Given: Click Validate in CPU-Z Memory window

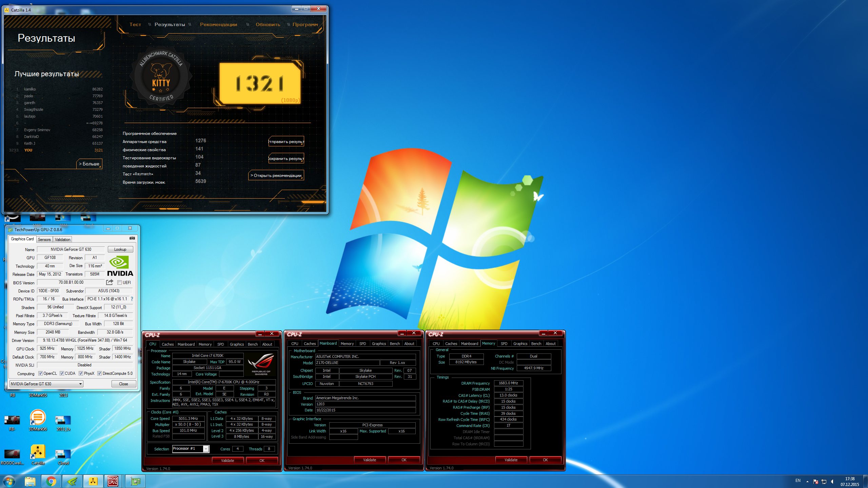Looking at the screenshot, I should [511, 460].
